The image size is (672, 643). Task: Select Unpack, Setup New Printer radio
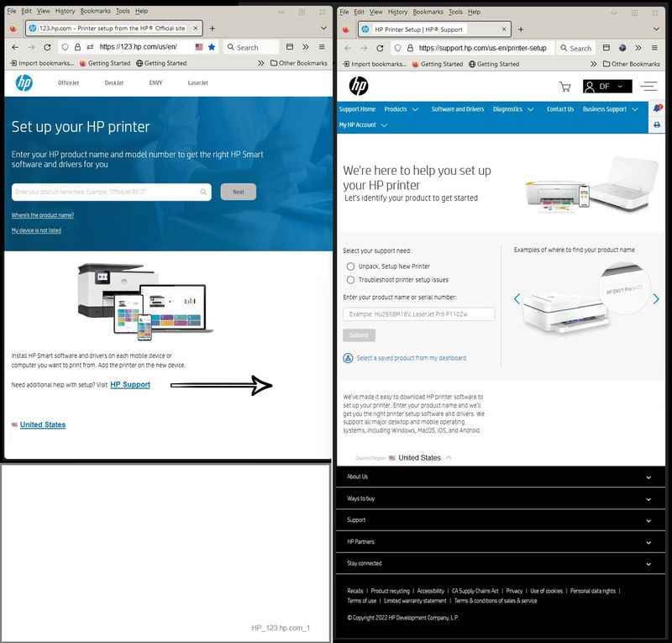click(x=350, y=266)
